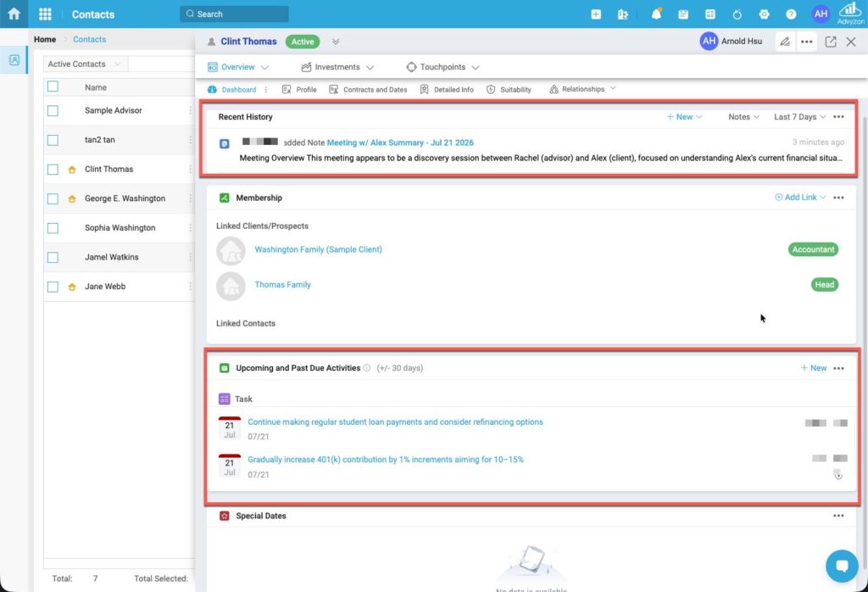Open the help question mark icon
Image resolution: width=868 pixels, height=592 pixels.
point(791,14)
